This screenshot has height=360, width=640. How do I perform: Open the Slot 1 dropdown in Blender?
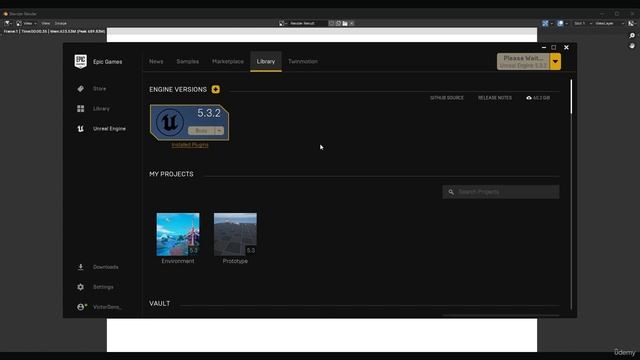583,23
